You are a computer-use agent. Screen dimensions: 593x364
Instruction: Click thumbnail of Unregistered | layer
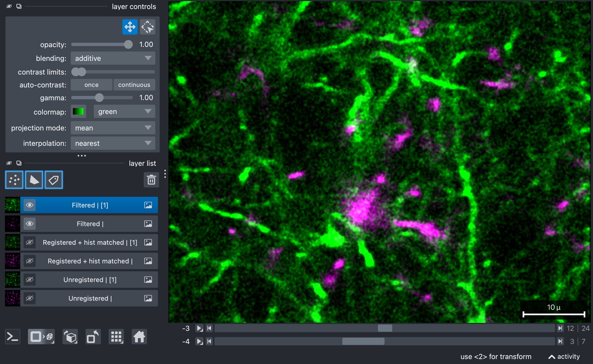pos(13,298)
